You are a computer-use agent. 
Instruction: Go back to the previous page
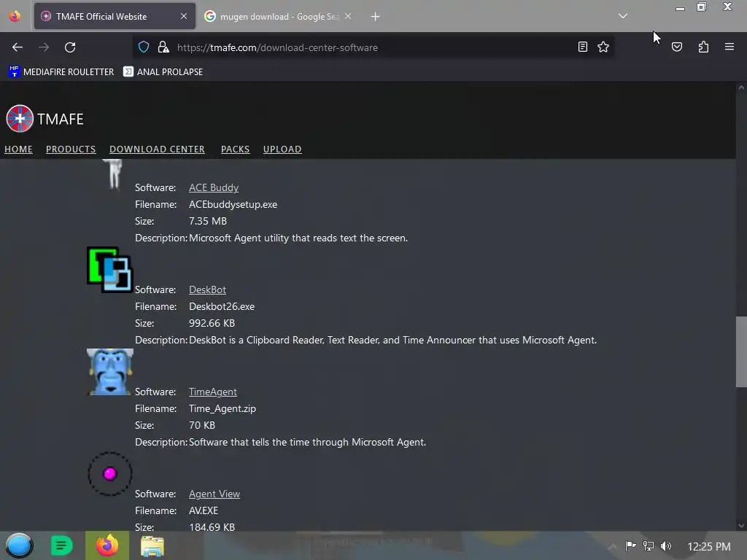pos(18,47)
